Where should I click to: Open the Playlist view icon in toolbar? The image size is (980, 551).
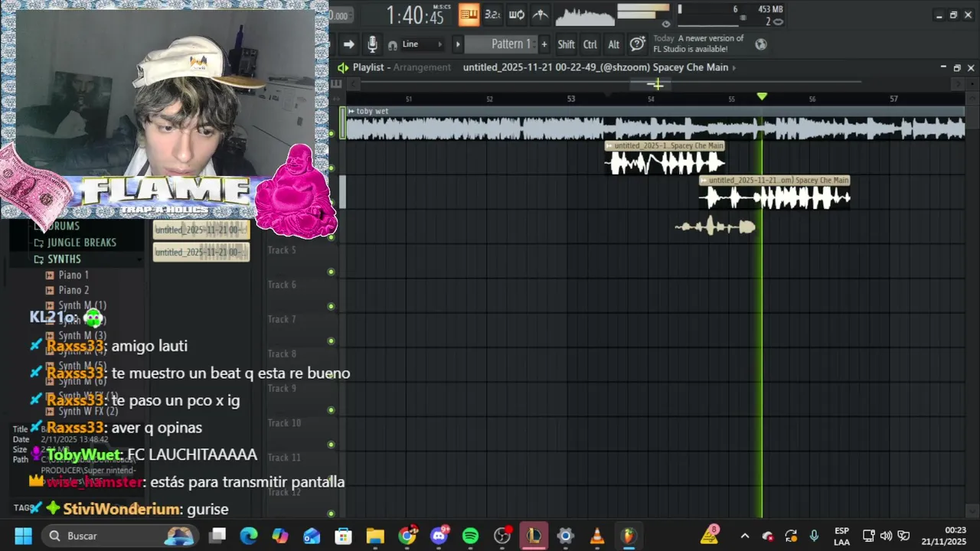click(469, 15)
